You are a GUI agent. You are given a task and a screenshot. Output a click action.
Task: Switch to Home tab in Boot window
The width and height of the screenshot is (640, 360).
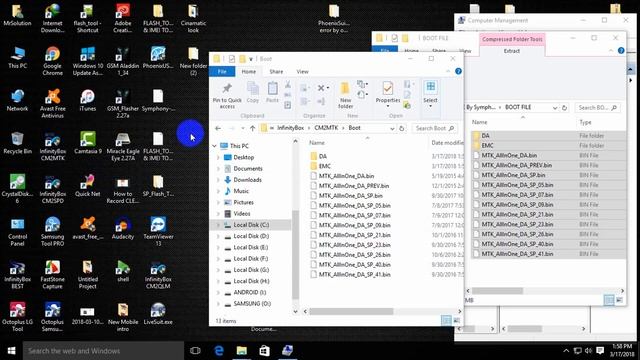tap(249, 71)
